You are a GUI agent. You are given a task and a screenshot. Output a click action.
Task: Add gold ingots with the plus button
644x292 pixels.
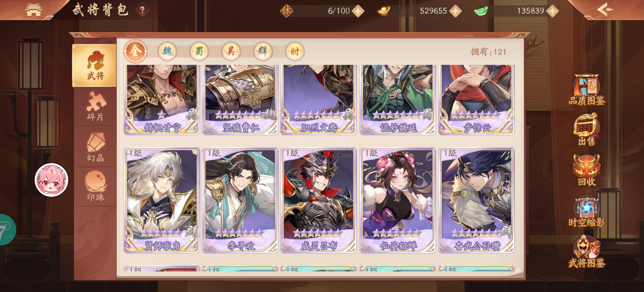click(x=456, y=11)
